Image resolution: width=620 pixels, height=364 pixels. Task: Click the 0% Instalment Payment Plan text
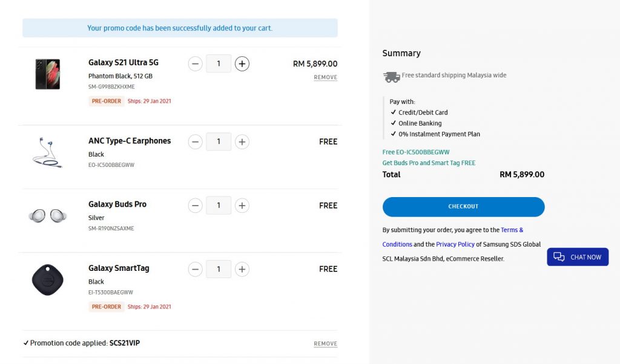[440, 134]
